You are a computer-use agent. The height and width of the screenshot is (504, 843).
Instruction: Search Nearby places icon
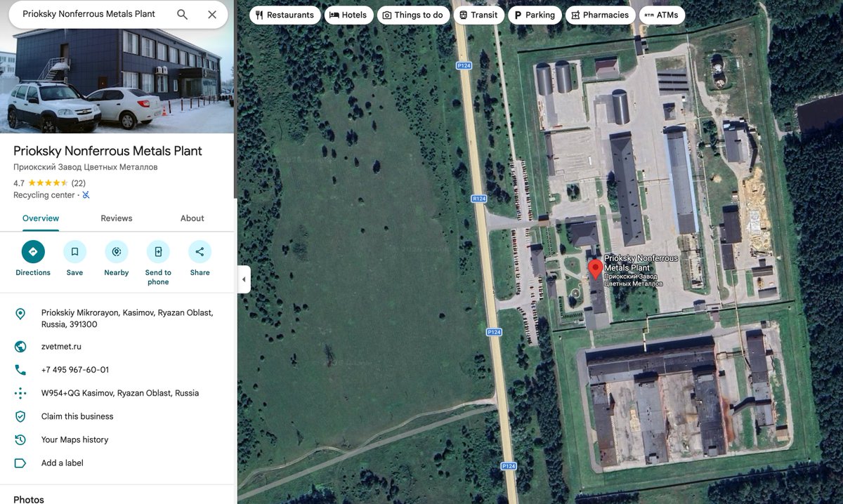tap(117, 251)
